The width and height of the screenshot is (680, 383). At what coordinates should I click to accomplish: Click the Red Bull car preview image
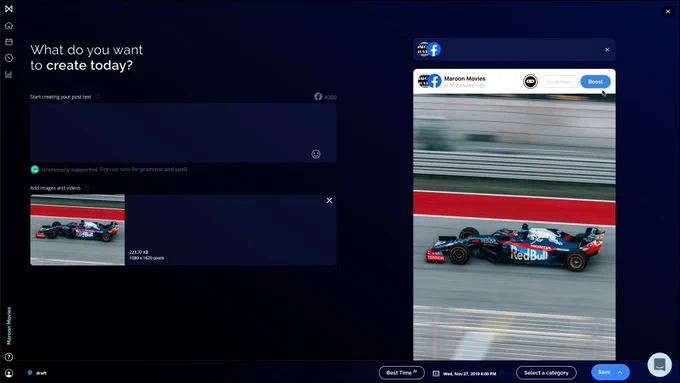(x=514, y=227)
